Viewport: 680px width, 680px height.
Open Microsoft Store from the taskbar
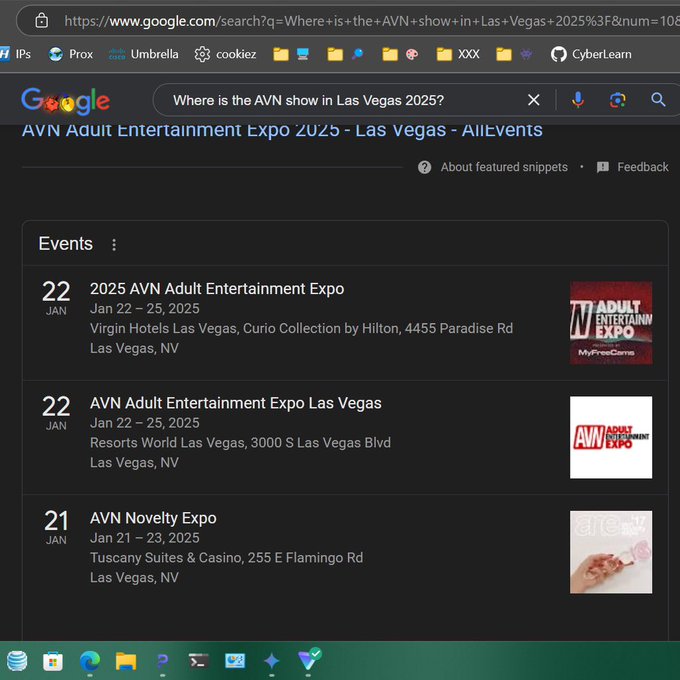[x=53, y=662]
